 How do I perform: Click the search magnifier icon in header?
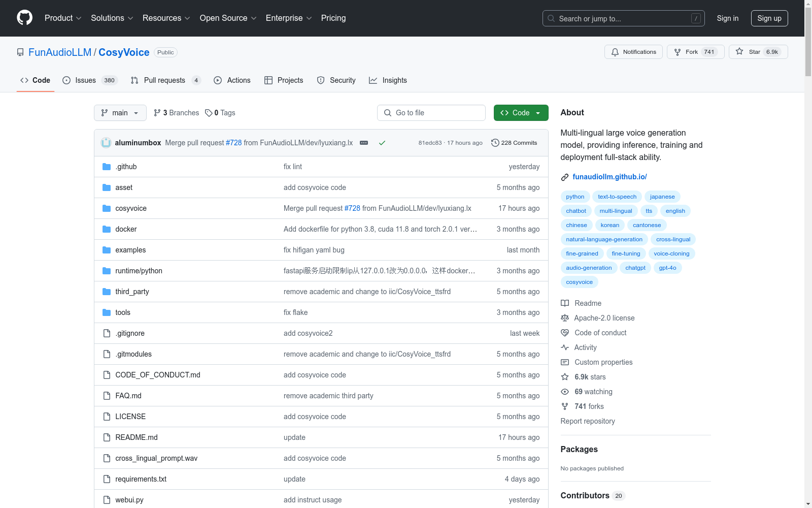coord(551,18)
